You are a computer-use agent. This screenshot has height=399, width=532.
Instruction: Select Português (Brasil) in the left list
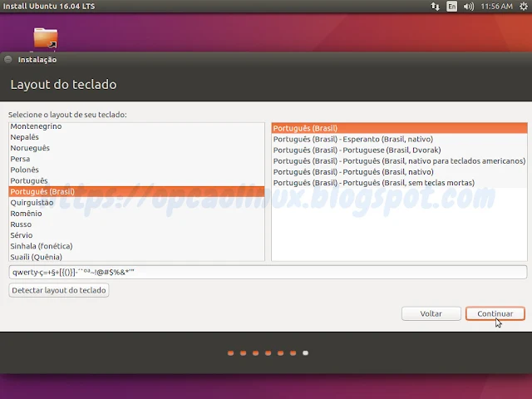coord(136,191)
